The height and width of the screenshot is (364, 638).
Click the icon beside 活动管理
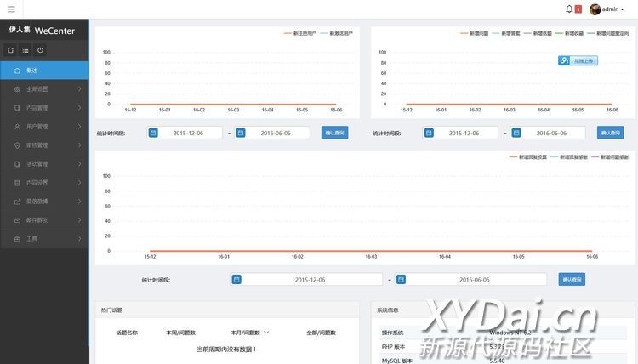point(17,164)
